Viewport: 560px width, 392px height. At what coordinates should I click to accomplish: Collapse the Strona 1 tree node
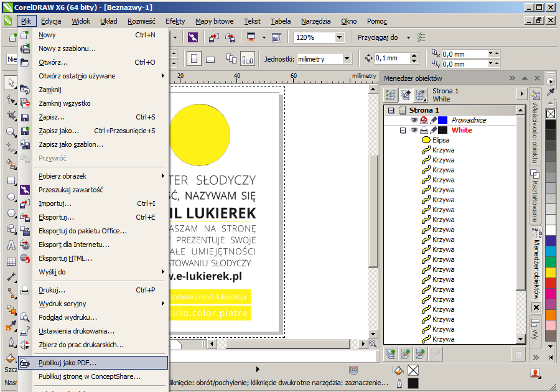point(391,110)
